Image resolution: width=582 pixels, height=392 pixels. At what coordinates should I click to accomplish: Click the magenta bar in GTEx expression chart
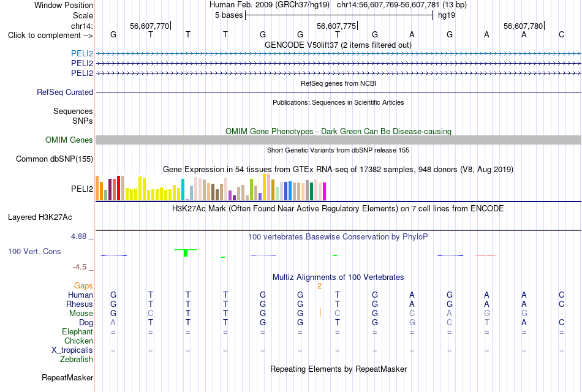(325, 192)
